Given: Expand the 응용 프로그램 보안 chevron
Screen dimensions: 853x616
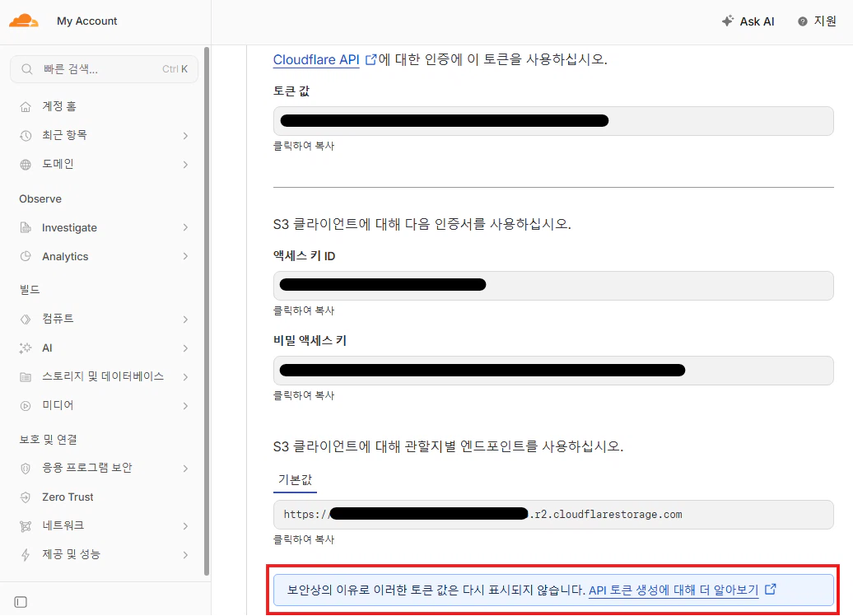Looking at the screenshot, I should [x=185, y=469].
